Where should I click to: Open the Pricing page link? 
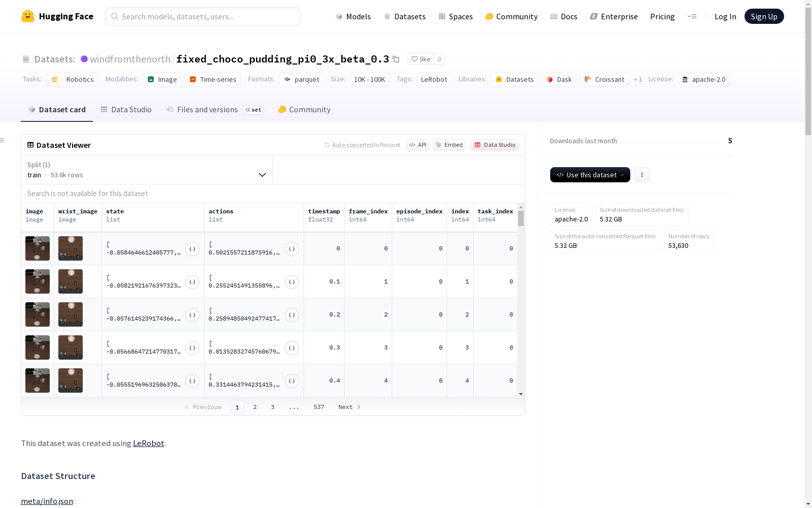click(x=662, y=16)
